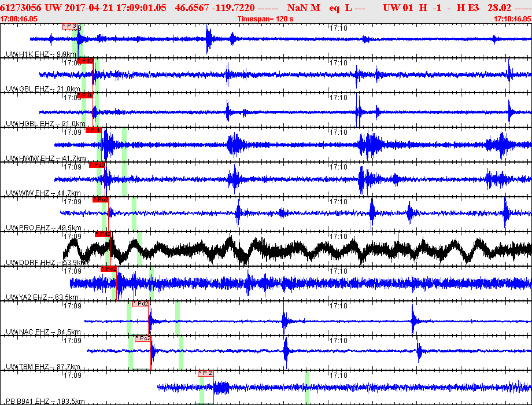The height and width of the screenshot is (405, 532).
Task: Click coordinates 46.6567 -119.7220 in header
Action: [x=215, y=8]
